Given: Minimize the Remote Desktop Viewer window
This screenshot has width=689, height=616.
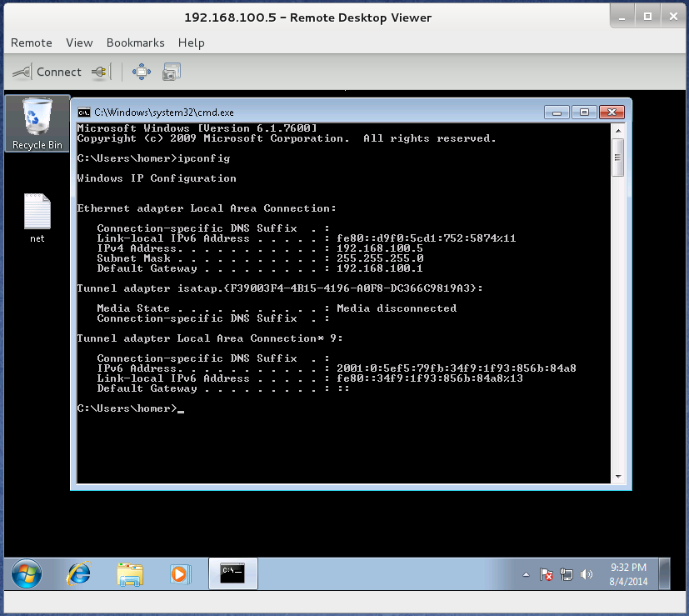Looking at the screenshot, I should 622,18.
